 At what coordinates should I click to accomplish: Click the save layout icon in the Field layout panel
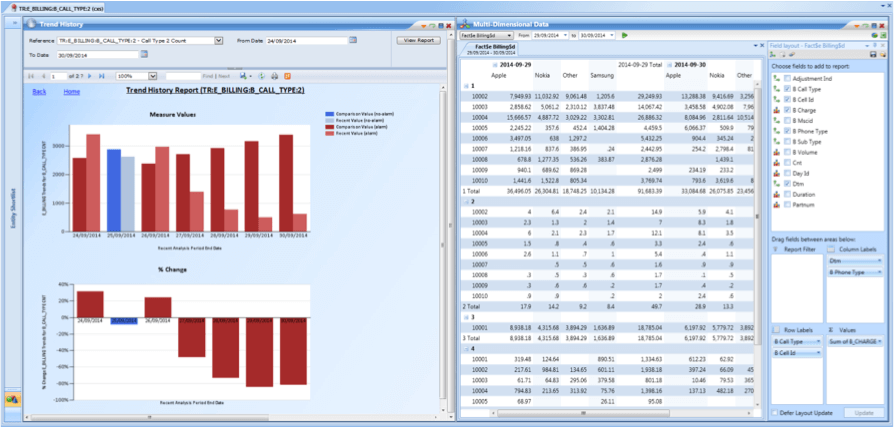[873, 55]
